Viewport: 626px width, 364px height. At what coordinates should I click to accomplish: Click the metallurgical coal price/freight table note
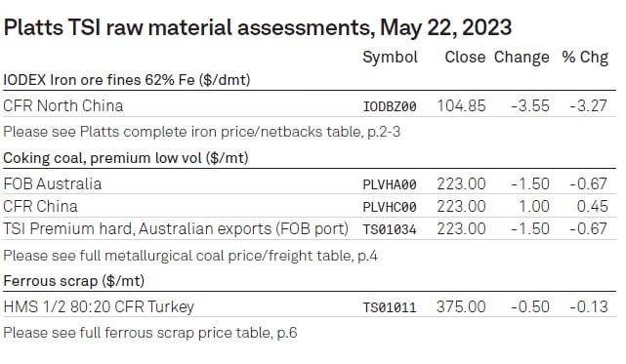(x=190, y=256)
